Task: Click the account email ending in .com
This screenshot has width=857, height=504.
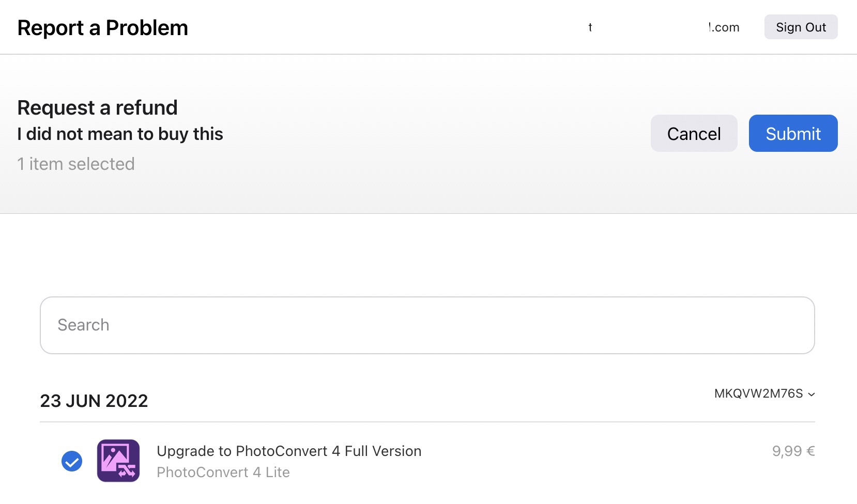Action: [x=724, y=27]
